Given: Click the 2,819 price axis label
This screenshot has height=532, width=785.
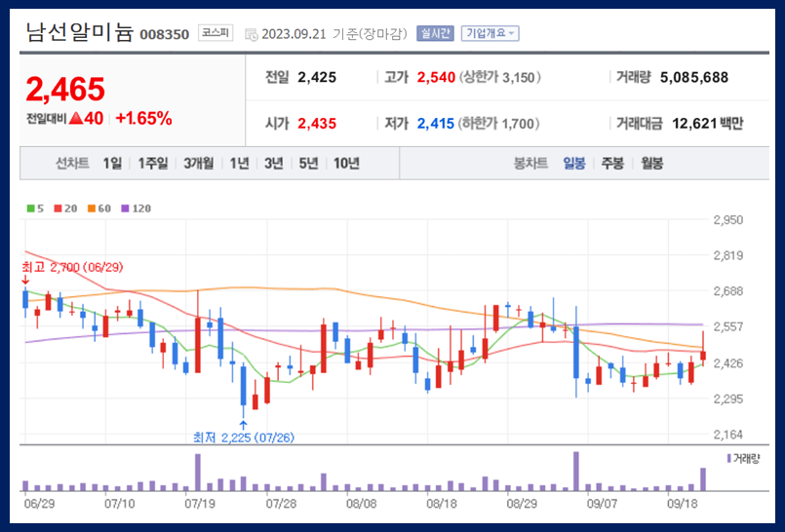Looking at the screenshot, I should (x=727, y=255).
